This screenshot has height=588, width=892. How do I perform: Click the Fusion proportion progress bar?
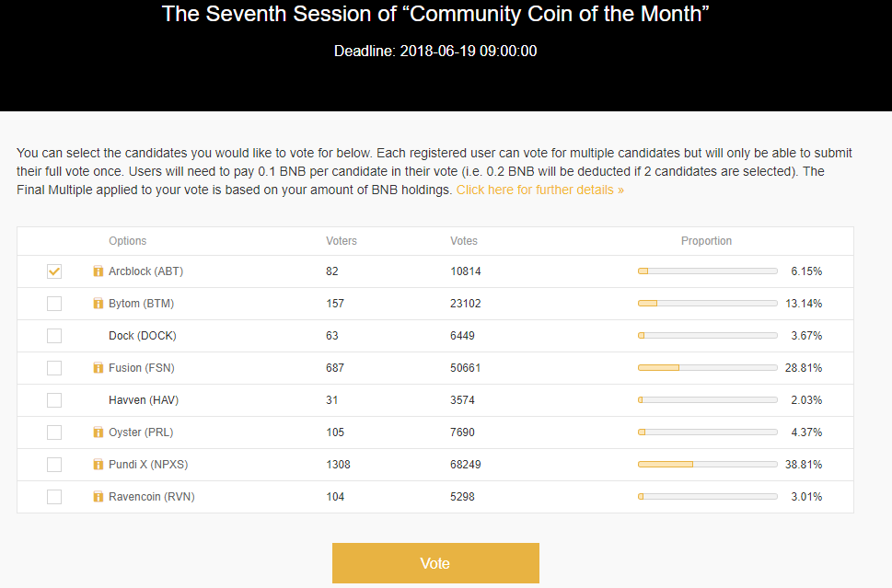click(707, 368)
